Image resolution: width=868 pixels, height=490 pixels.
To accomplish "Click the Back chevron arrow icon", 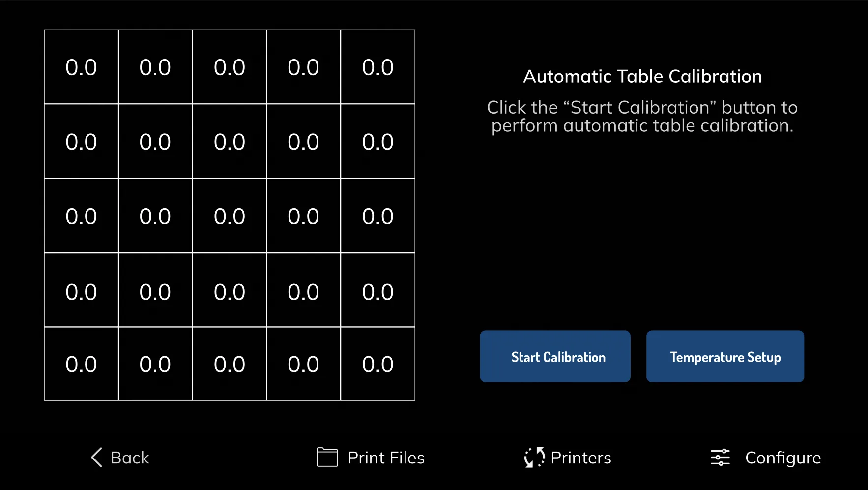I will click(97, 458).
